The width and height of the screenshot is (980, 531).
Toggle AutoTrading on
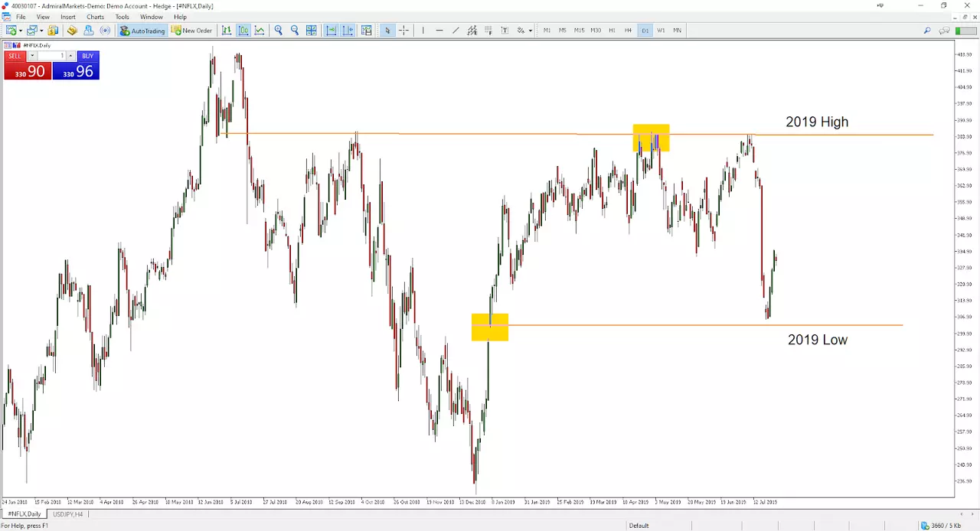pos(142,31)
